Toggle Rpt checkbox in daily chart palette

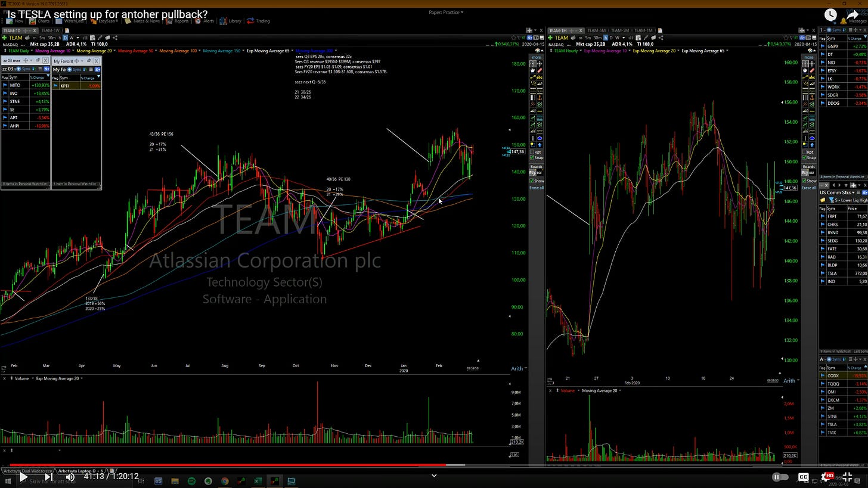(532, 152)
